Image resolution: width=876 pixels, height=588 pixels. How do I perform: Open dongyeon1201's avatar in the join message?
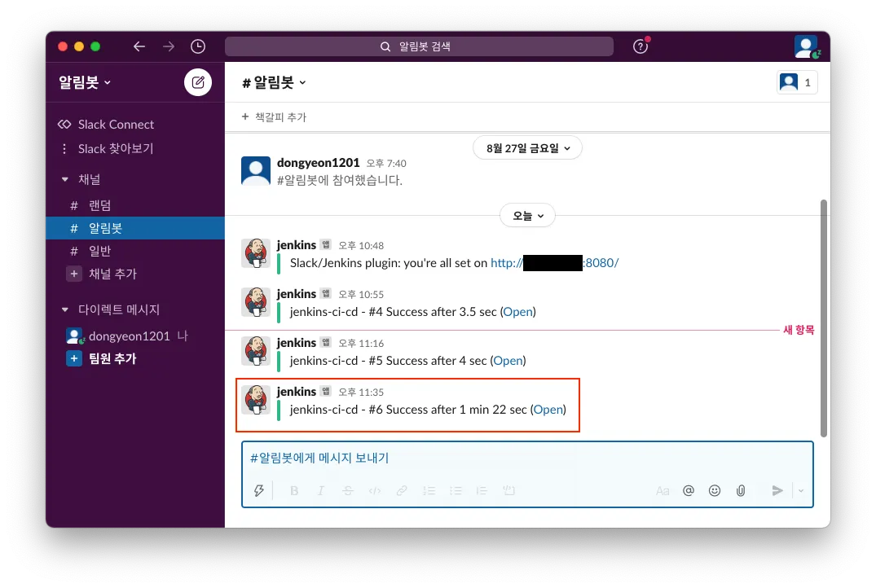[x=256, y=171]
